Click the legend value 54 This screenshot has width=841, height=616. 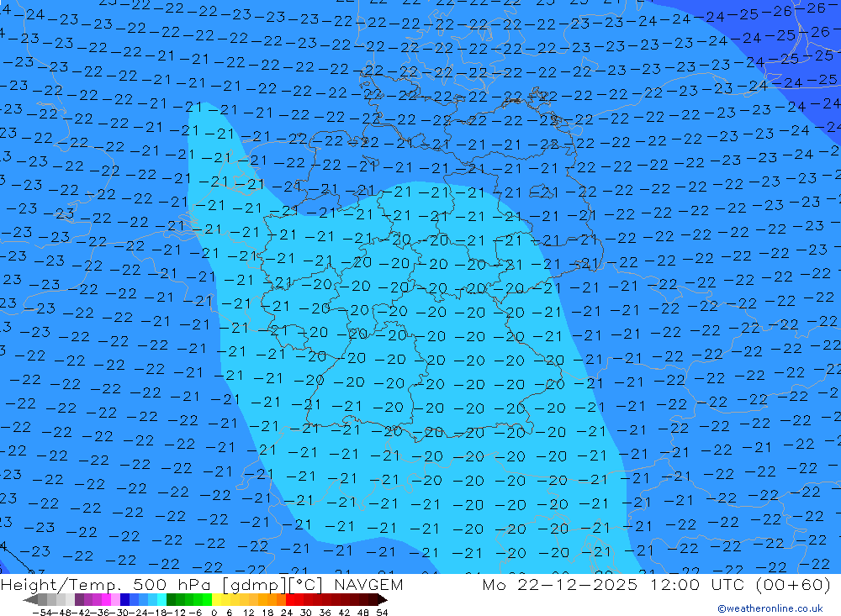382,613
